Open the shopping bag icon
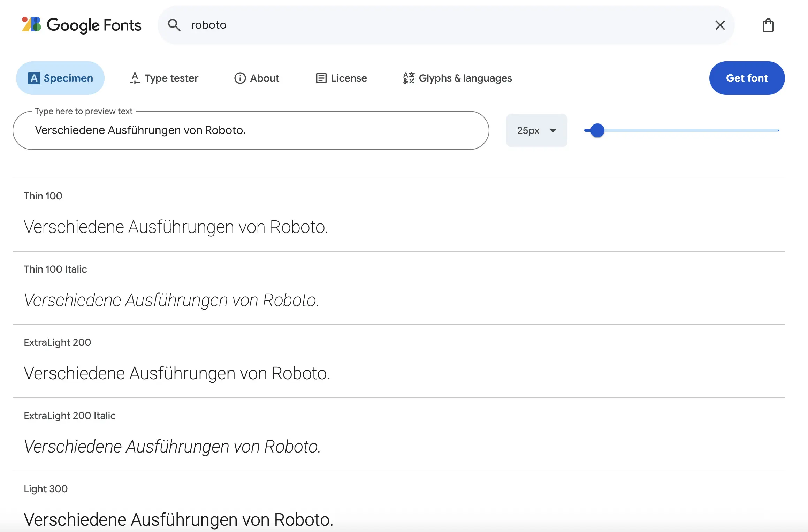Screen dimensions: 808x532 768,25
